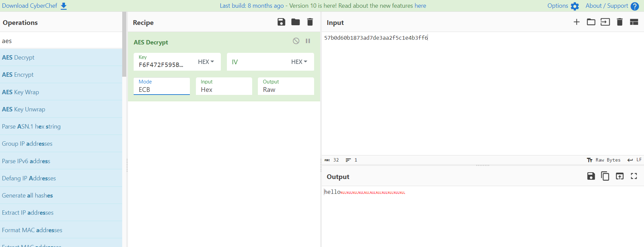Click the input line count icon
The width and height of the screenshot is (644, 247).
pos(348,160)
